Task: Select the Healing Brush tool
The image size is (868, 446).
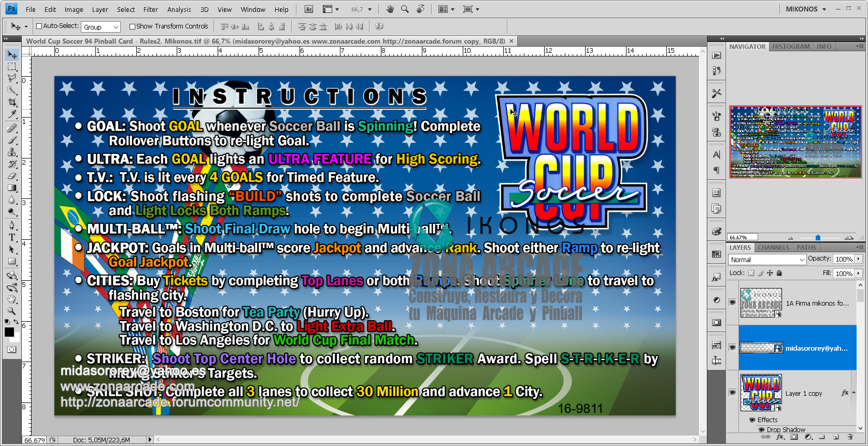Action: click(x=12, y=128)
